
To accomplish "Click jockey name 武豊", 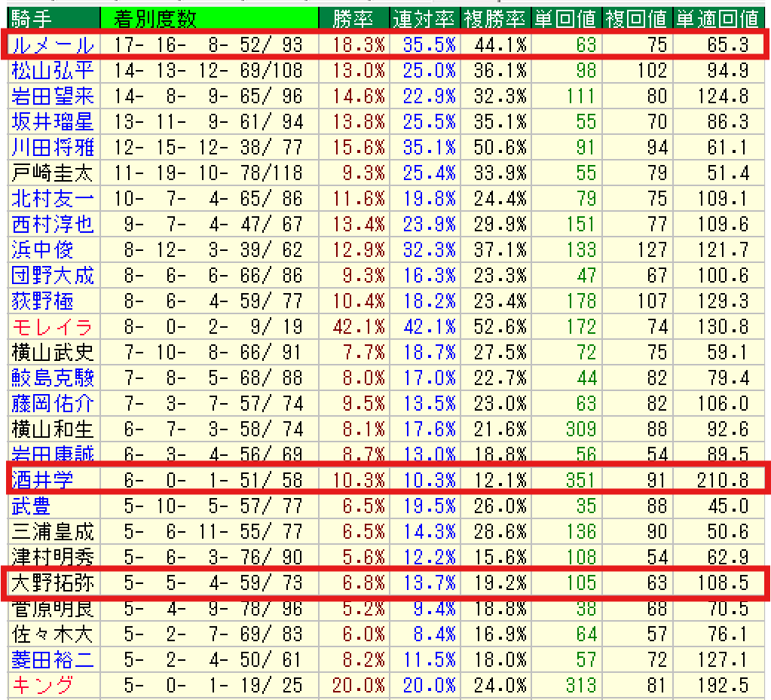I will [32, 506].
